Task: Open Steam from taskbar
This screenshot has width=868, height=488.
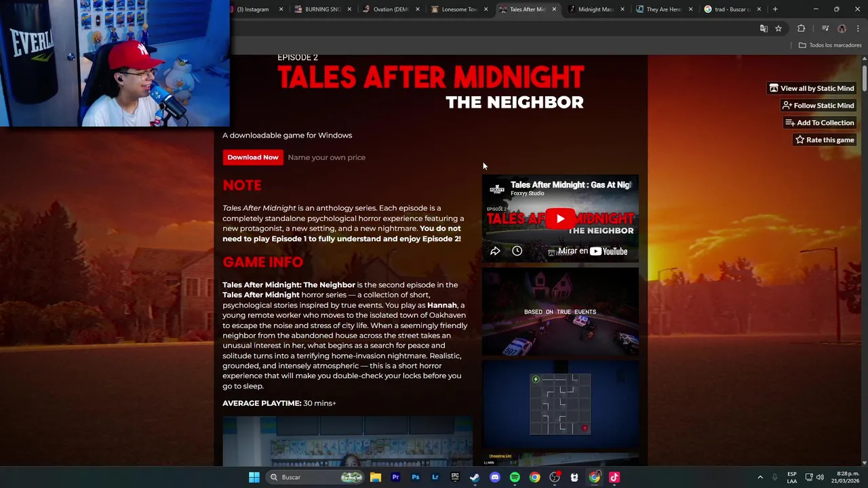Action: (x=475, y=477)
